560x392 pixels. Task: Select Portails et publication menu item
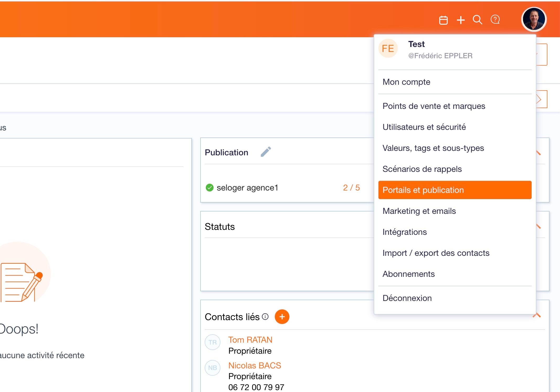[455, 190]
